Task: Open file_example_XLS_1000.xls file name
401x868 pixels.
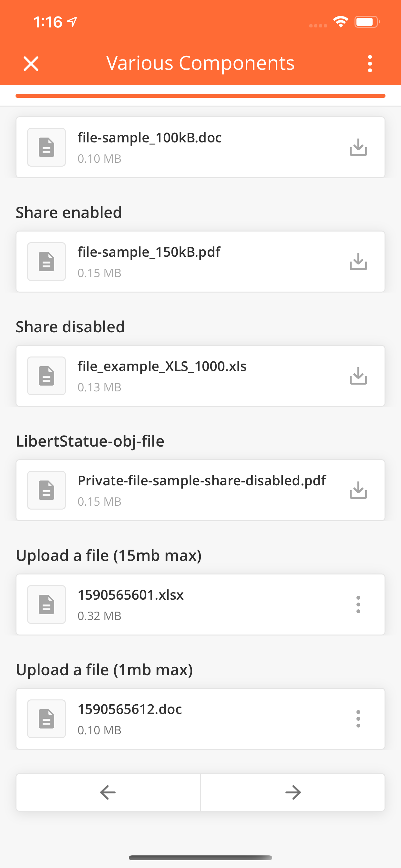Action: tap(162, 367)
